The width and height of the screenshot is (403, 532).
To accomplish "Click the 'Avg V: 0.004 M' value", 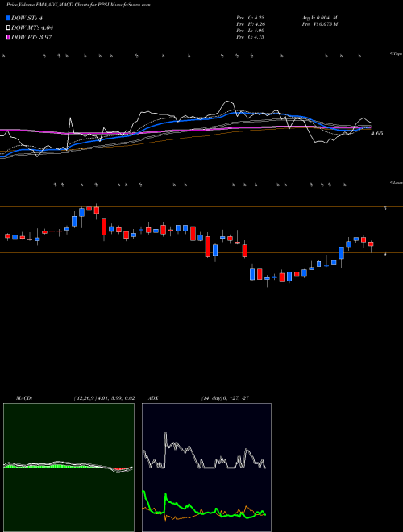I will (x=319, y=18).
